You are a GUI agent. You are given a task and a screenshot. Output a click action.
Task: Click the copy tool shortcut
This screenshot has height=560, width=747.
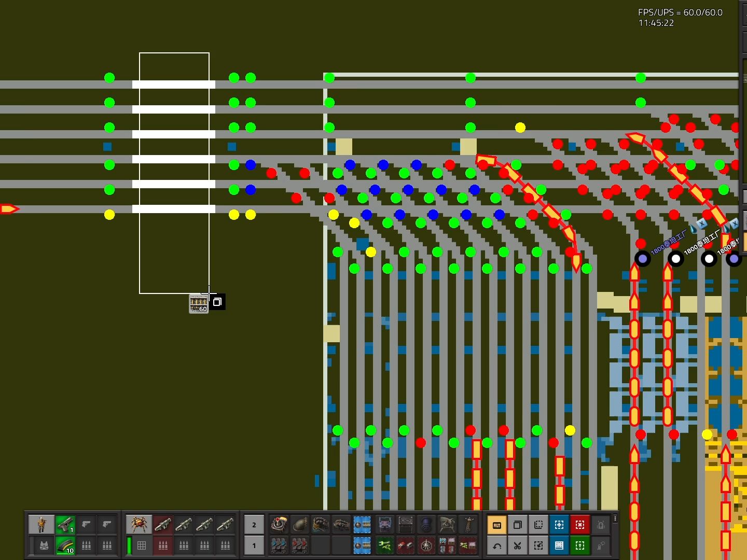tap(518, 525)
